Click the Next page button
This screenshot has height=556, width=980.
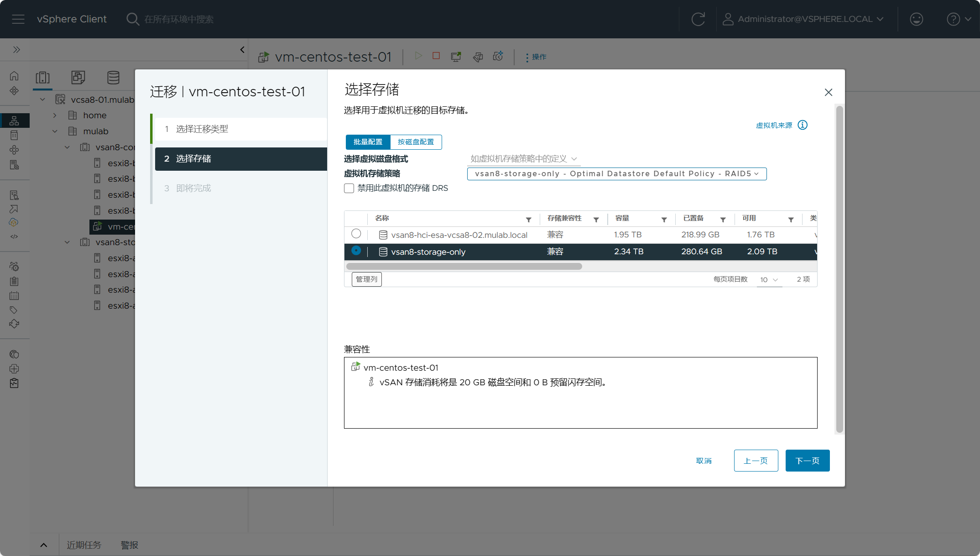808,461
